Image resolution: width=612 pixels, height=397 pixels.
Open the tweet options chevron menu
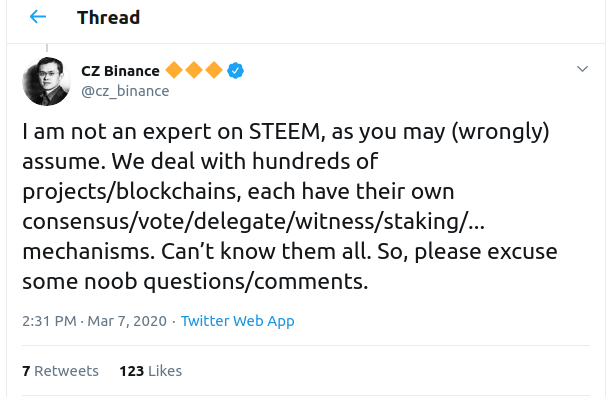click(x=582, y=69)
